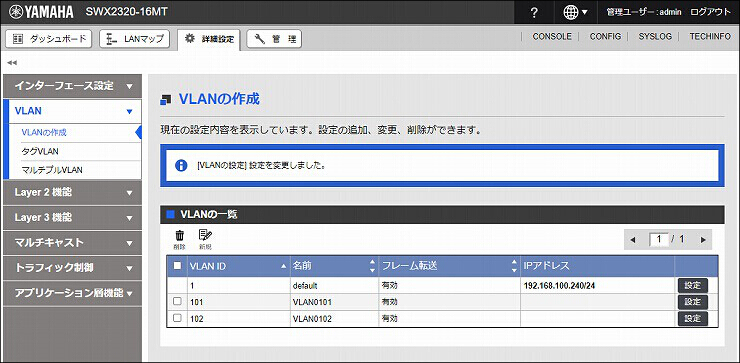Toggle the select-all checkbox in table header
The image size is (740, 363).
coord(177,266)
